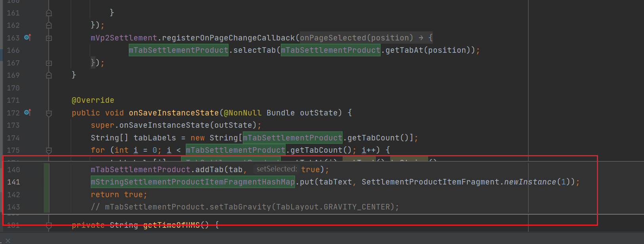Click registerOnPageChangeCallback method call
This screenshot has width=644, height=244.
pos(229,38)
